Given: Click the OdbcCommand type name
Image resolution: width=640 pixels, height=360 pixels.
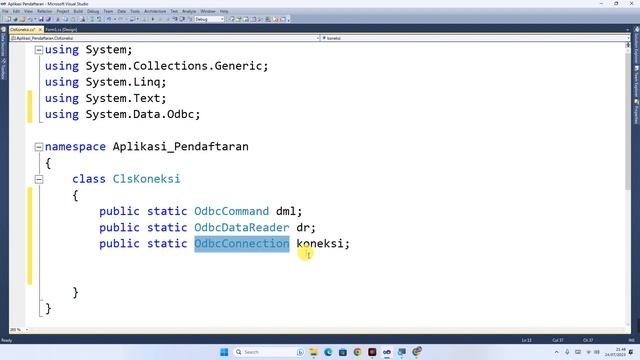Looking at the screenshot, I should [x=231, y=211].
